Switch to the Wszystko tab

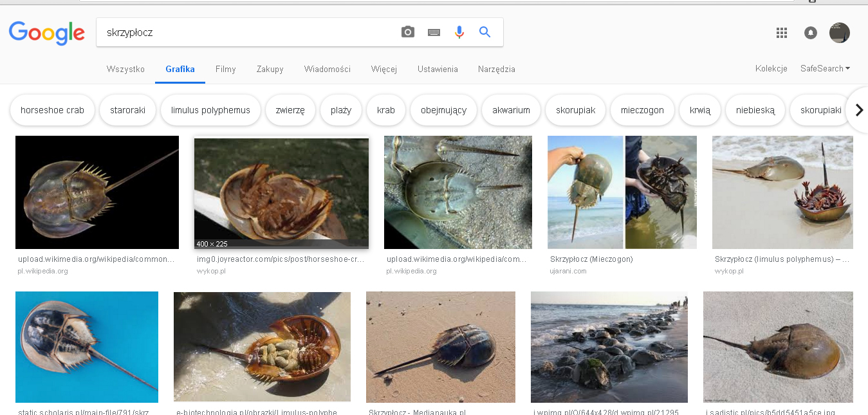click(x=125, y=69)
